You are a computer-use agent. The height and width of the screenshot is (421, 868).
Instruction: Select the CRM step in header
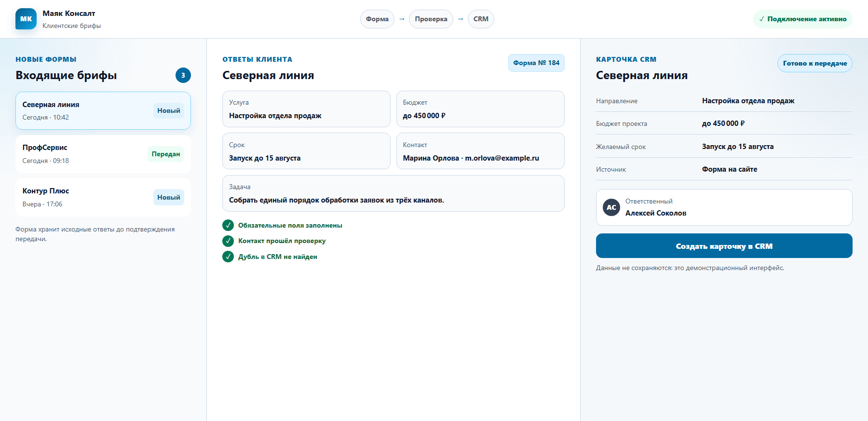pyautogui.click(x=481, y=19)
